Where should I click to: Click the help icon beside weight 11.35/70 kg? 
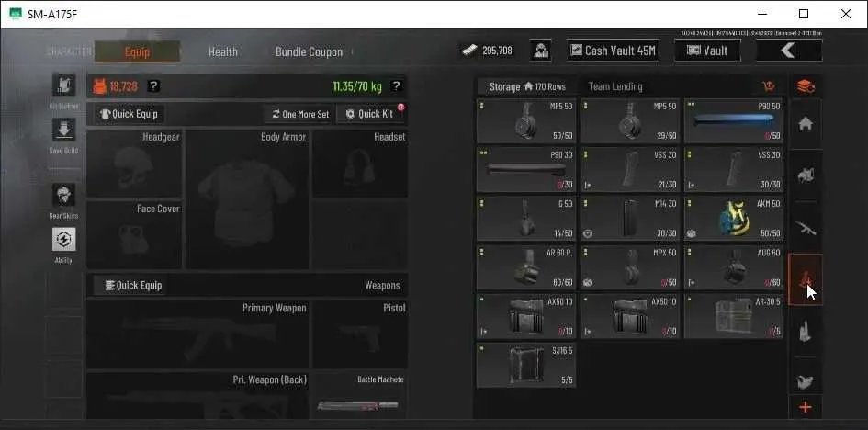click(x=396, y=86)
